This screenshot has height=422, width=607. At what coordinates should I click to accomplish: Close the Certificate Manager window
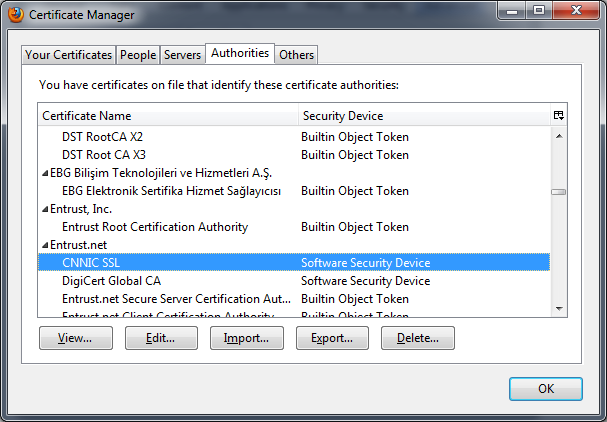coord(576,10)
